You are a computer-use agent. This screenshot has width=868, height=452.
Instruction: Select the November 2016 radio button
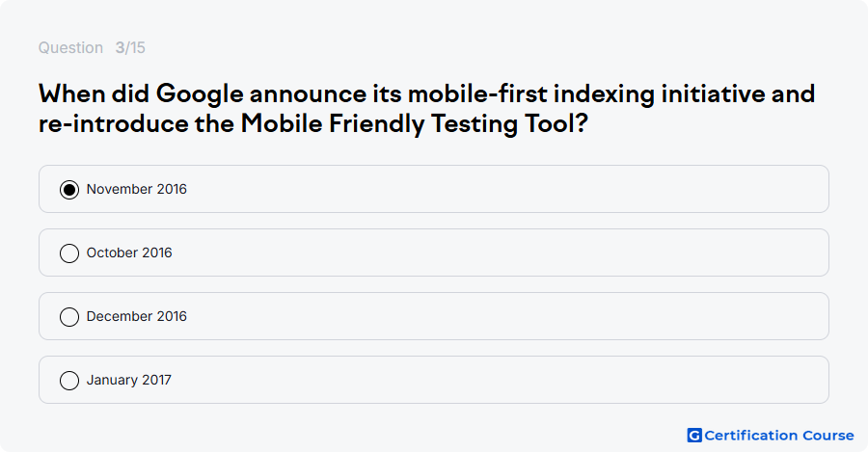pos(69,190)
